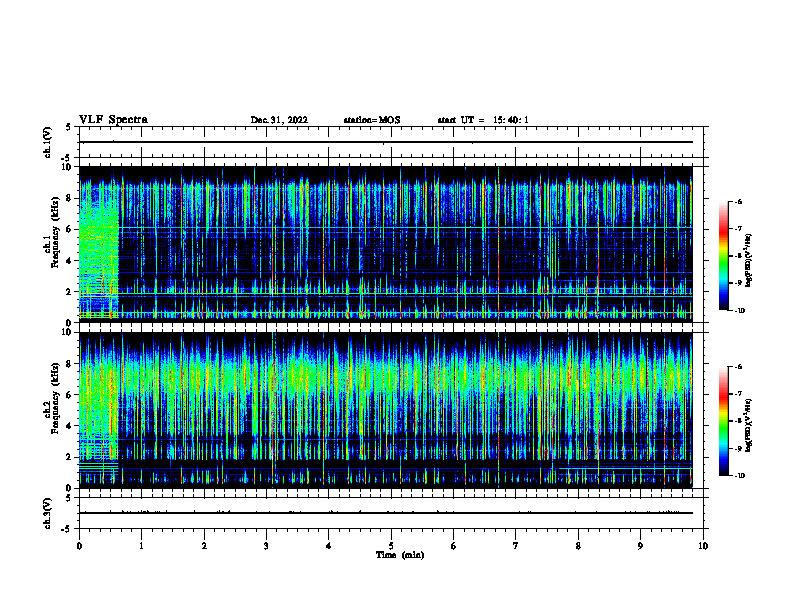Click the ch.1 spectrogram color bar

click(x=724, y=256)
